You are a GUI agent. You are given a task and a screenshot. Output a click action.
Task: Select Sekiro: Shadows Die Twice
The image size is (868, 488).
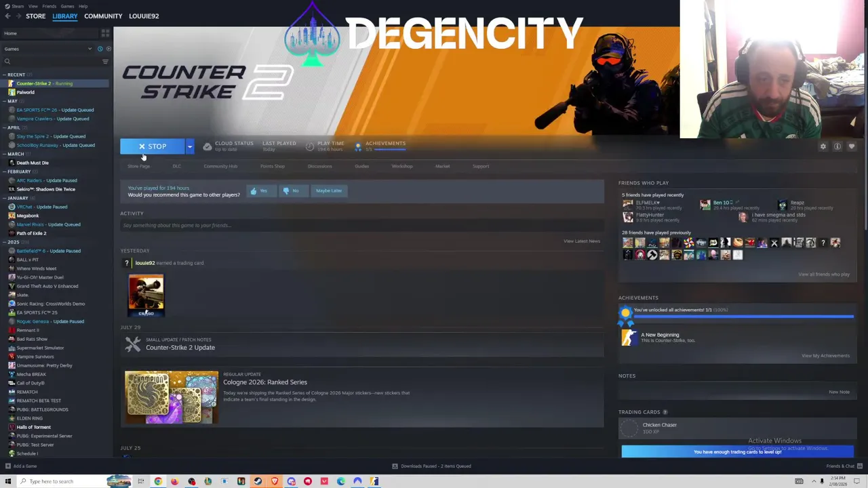click(45, 189)
